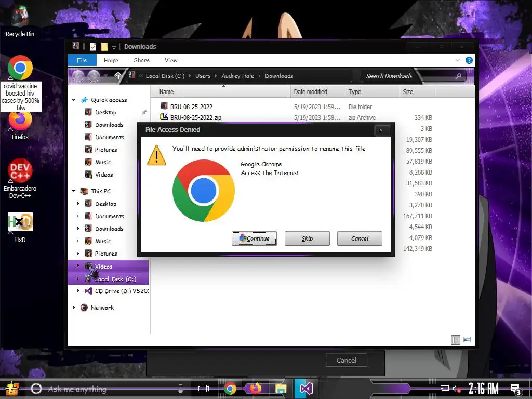Expand the Network tree node

(74, 308)
